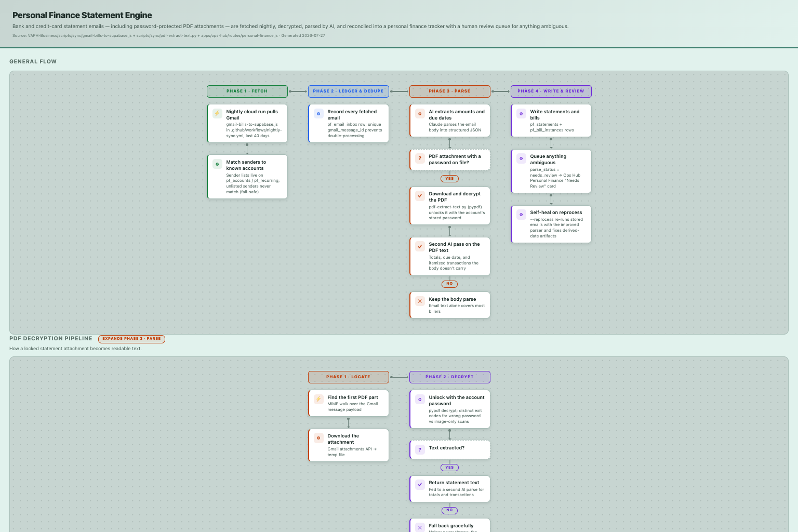Viewport: 798px width, 532px height.
Task: Click 'Gmail attachments API → temp file' description
Action: click(x=352, y=452)
